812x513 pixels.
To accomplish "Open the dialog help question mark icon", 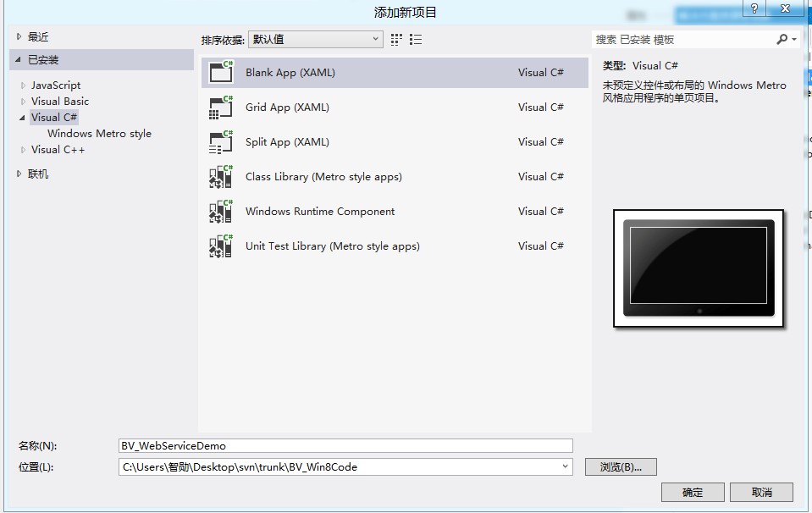I will click(753, 9).
